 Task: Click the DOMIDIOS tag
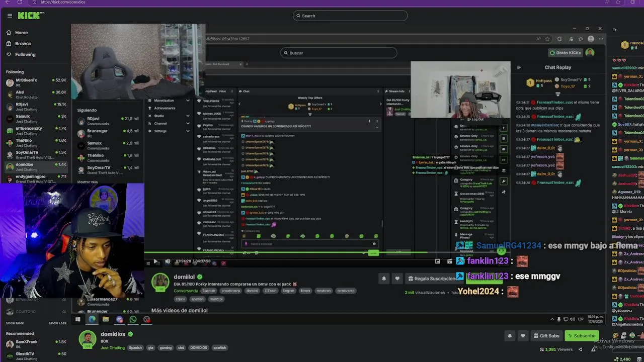199,348
